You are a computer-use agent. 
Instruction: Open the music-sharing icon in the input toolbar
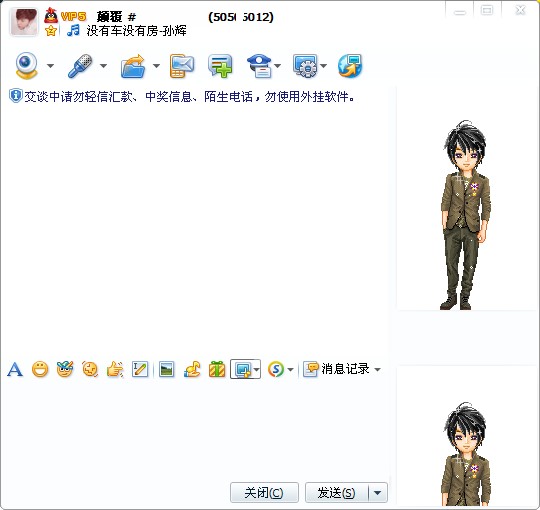(x=192, y=369)
